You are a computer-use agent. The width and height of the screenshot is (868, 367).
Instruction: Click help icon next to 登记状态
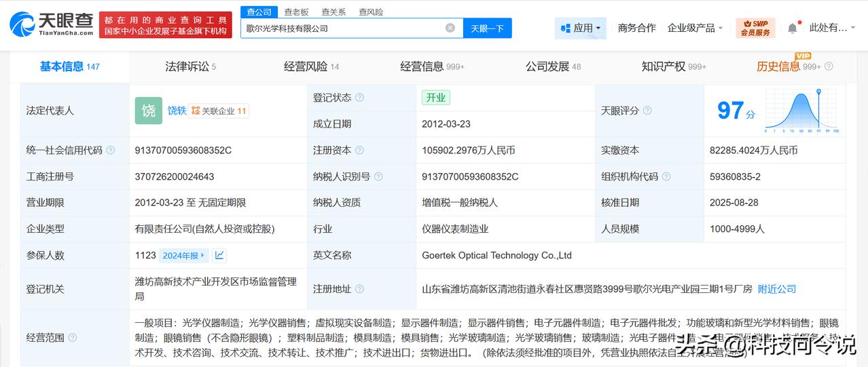coord(359,98)
